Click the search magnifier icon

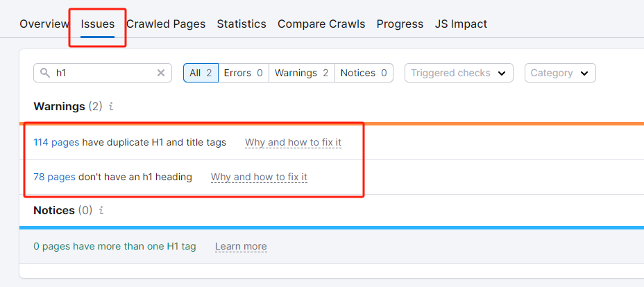[x=45, y=73]
